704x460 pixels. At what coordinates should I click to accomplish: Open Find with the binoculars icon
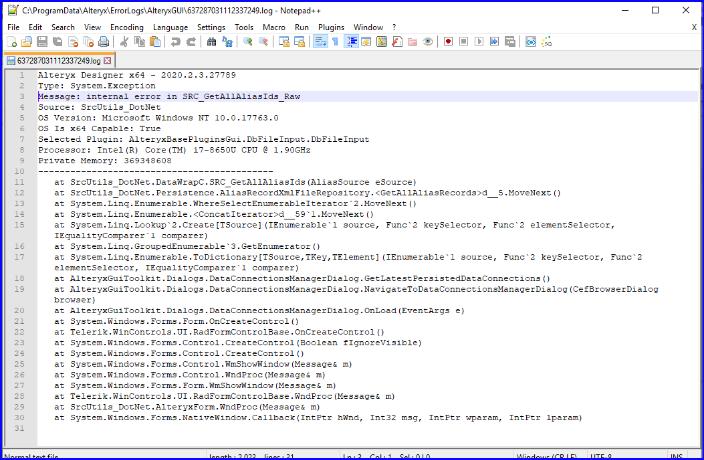click(211, 42)
